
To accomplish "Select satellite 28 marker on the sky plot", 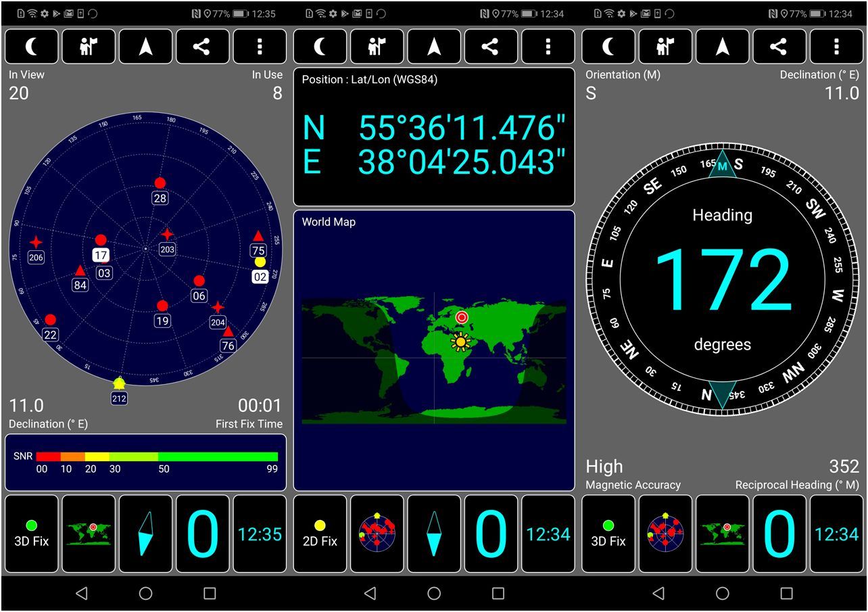I will point(160,183).
